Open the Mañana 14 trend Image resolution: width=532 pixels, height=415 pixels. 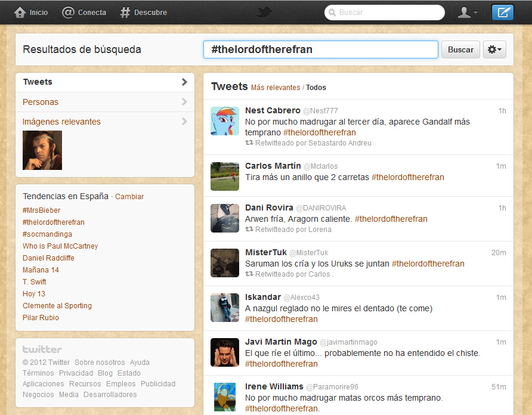(x=41, y=270)
